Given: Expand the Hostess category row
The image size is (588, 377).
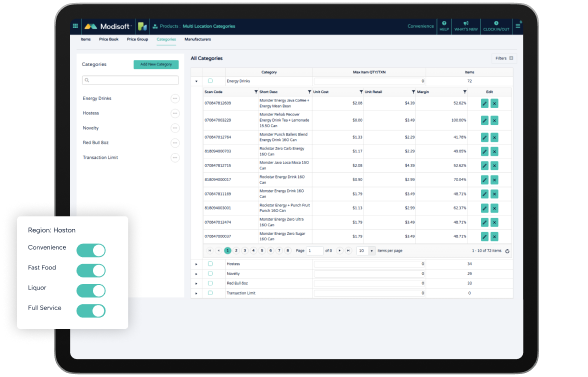Looking at the screenshot, I should point(196,264).
